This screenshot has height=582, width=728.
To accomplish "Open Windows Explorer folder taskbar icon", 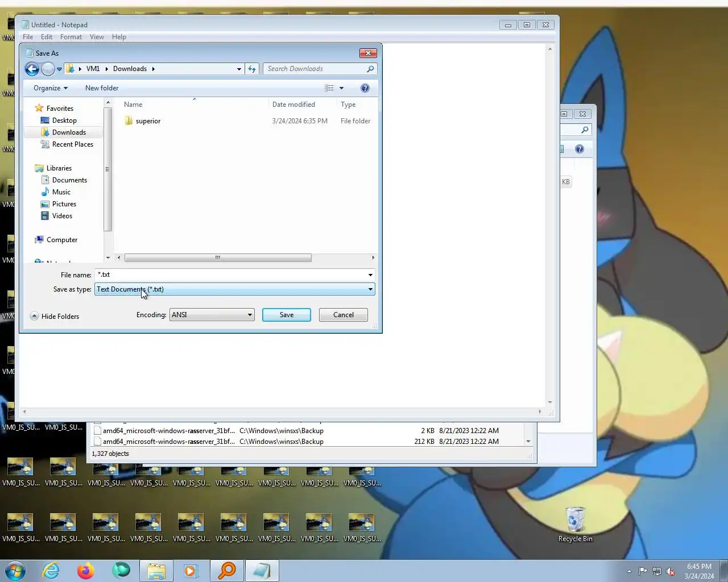I will coord(156,571).
